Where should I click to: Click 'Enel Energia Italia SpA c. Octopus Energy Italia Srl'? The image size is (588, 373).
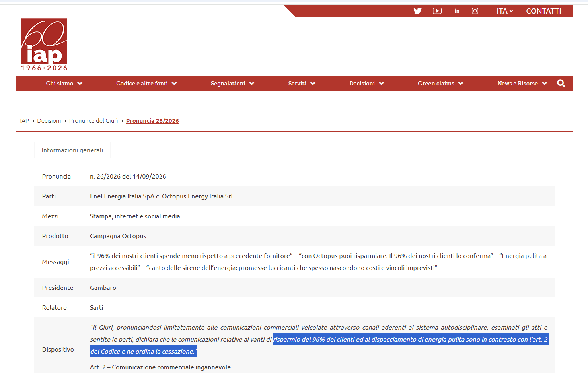[x=161, y=196]
